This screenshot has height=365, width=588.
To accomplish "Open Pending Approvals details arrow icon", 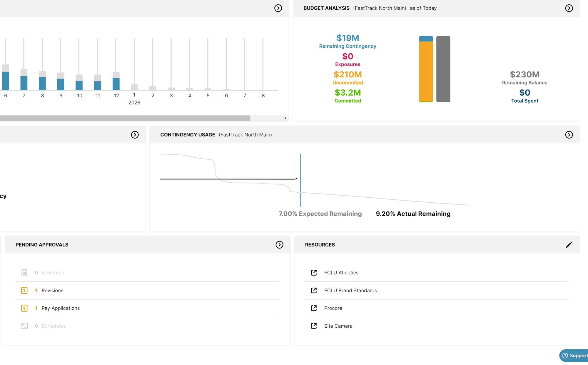I will [x=279, y=245].
